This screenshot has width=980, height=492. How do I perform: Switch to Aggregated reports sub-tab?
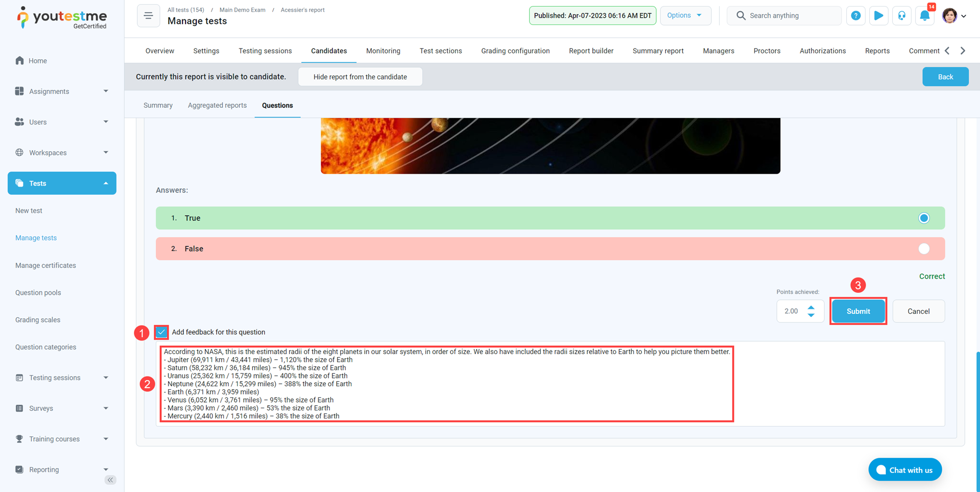click(x=217, y=105)
